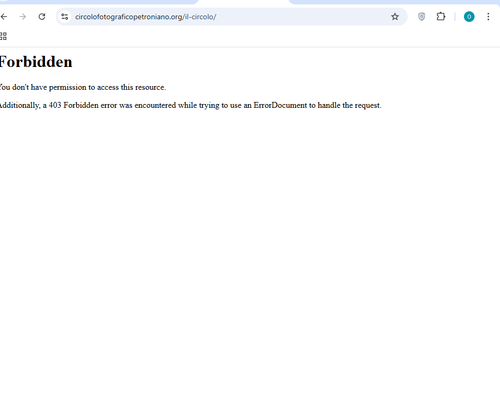Open the profile avatar menu

(x=469, y=17)
